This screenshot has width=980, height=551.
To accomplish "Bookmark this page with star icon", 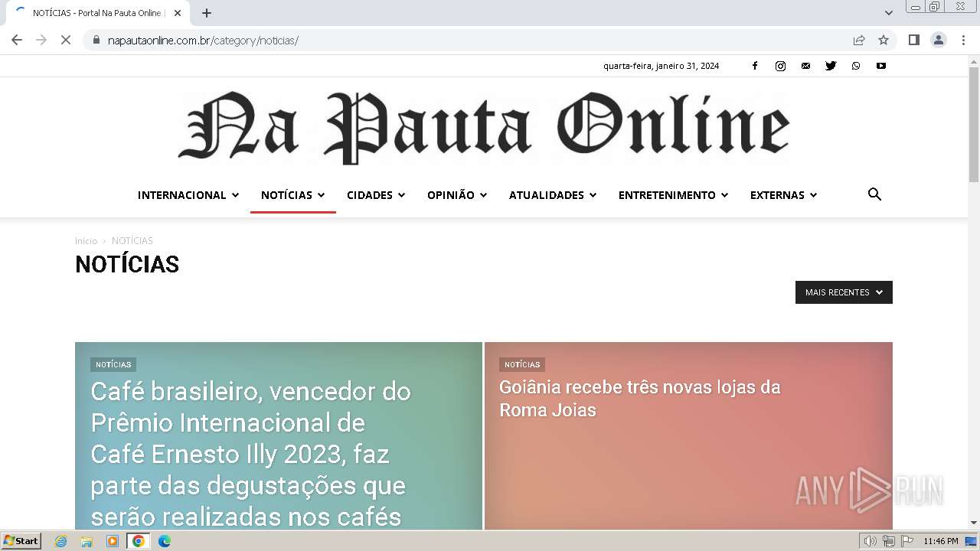I will click(884, 40).
